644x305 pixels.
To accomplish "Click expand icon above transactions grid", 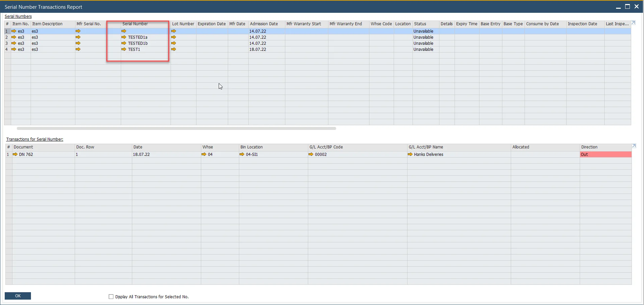I will 634,146.
